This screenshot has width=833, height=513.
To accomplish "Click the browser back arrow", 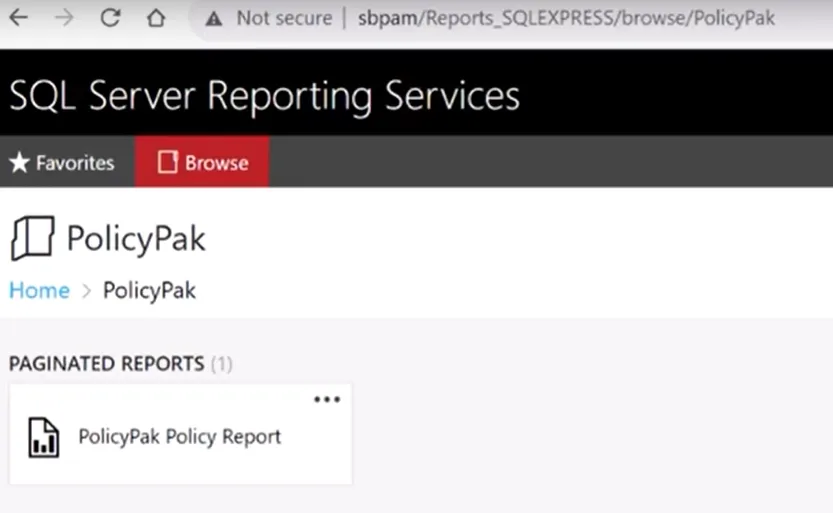I will tap(18, 18).
